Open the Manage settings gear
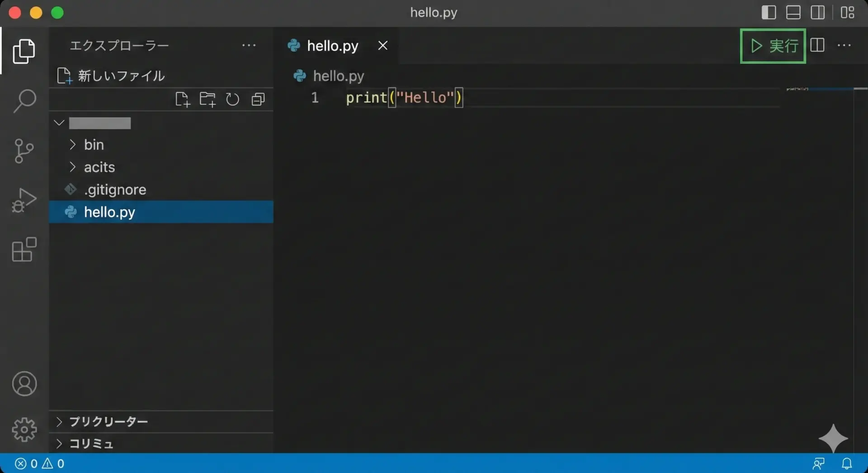Viewport: 868px width, 473px height. pos(24,429)
